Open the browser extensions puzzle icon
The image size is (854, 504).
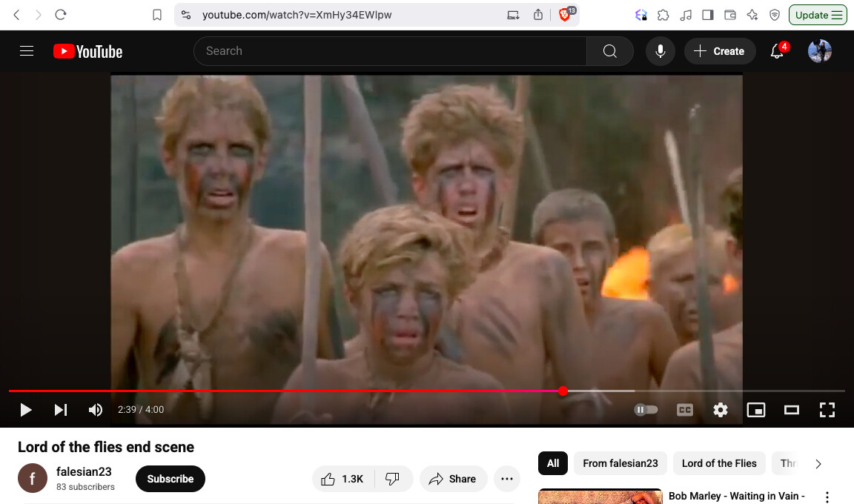(663, 15)
